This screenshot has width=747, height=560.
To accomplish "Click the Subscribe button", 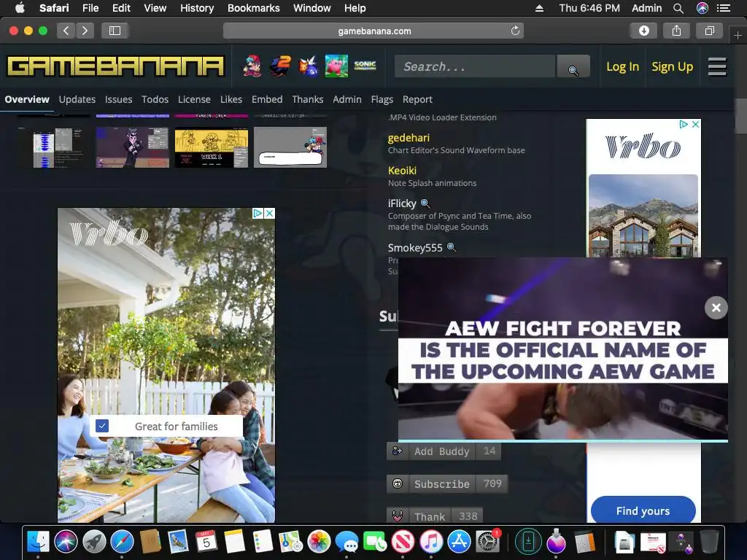I will (447, 484).
